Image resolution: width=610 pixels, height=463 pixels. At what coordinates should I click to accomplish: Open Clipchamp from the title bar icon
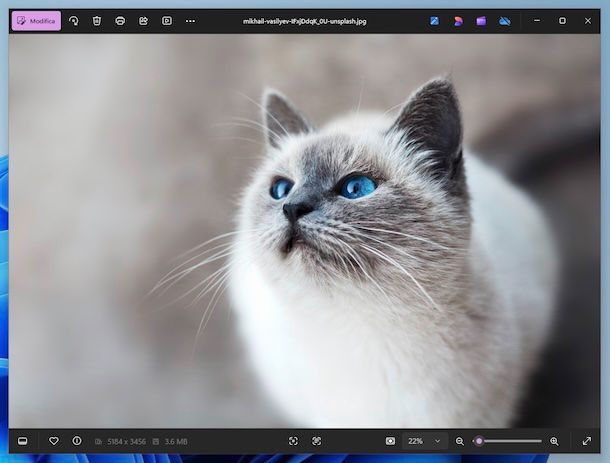click(481, 21)
